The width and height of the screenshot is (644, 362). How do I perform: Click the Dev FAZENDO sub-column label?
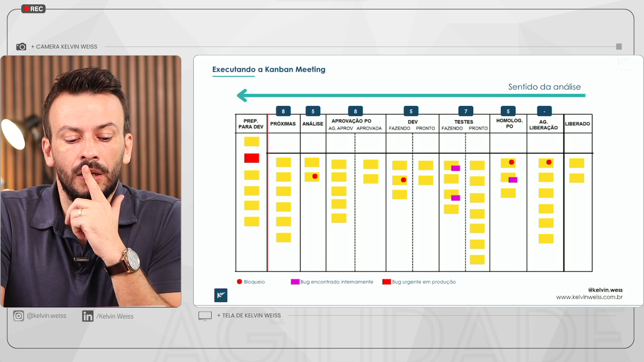[x=399, y=128]
